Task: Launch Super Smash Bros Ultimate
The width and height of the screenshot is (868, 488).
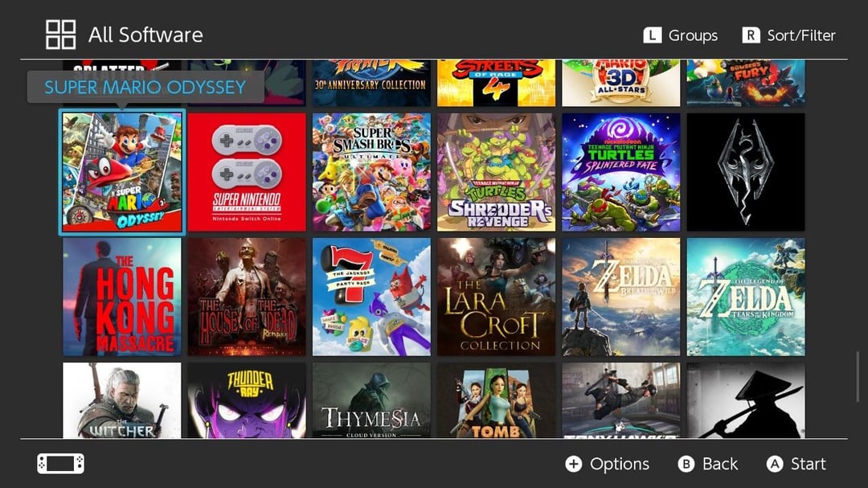Action: [x=371, y=172]
